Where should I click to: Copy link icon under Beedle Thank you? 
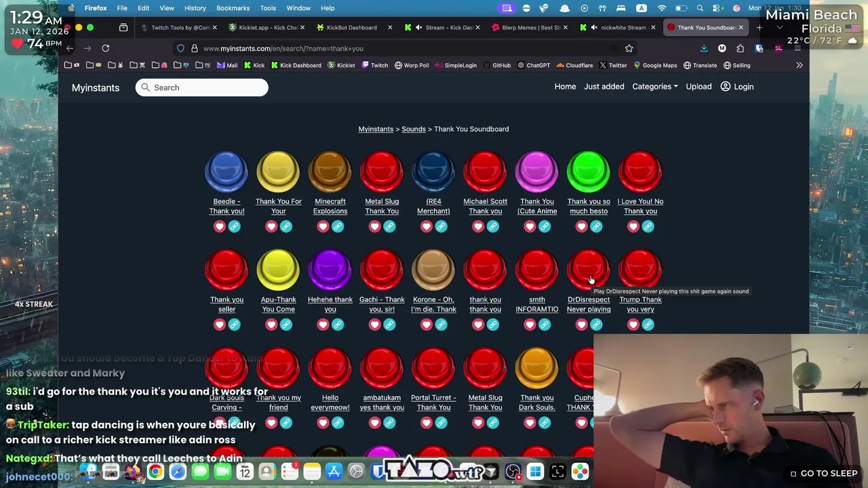pyautogui.click(x=234, y=226)
